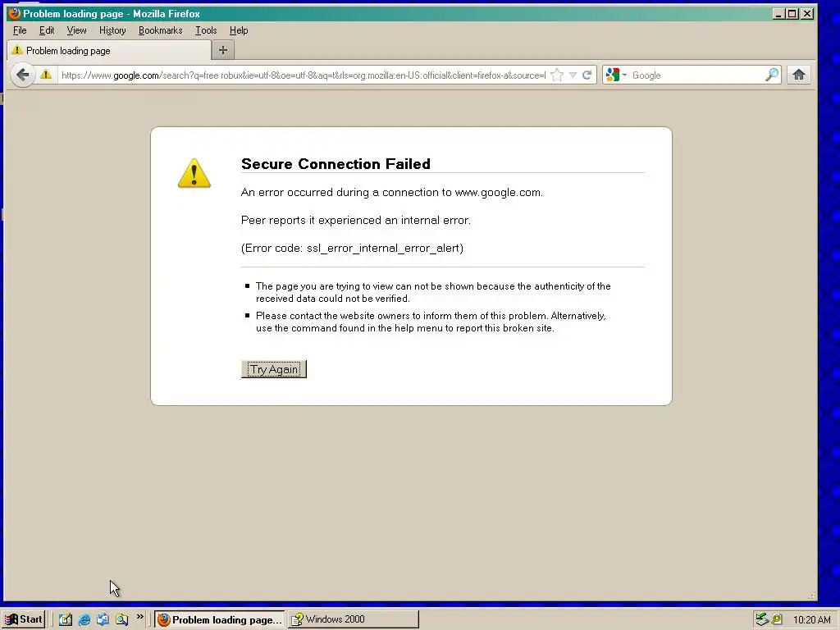
Task: Click inside the URL address field
Action: tap(304, 75)
